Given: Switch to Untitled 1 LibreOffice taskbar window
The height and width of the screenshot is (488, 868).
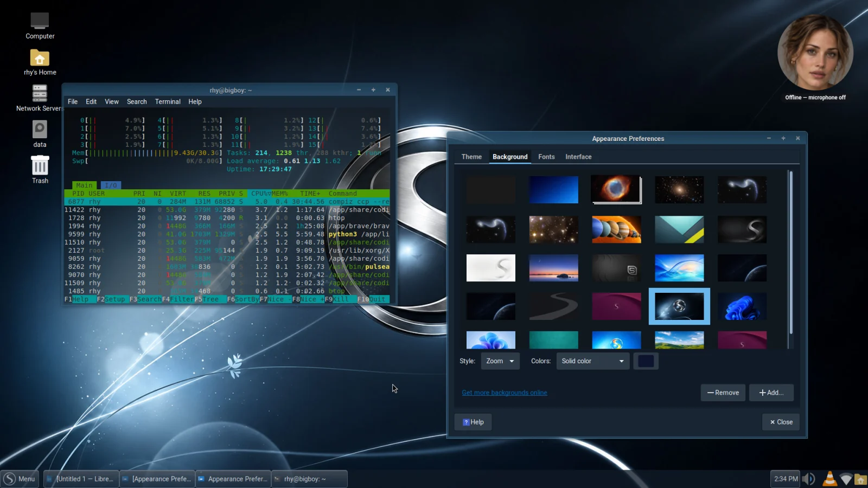Looking at the screenshot, I should click(x=81, y=479).
